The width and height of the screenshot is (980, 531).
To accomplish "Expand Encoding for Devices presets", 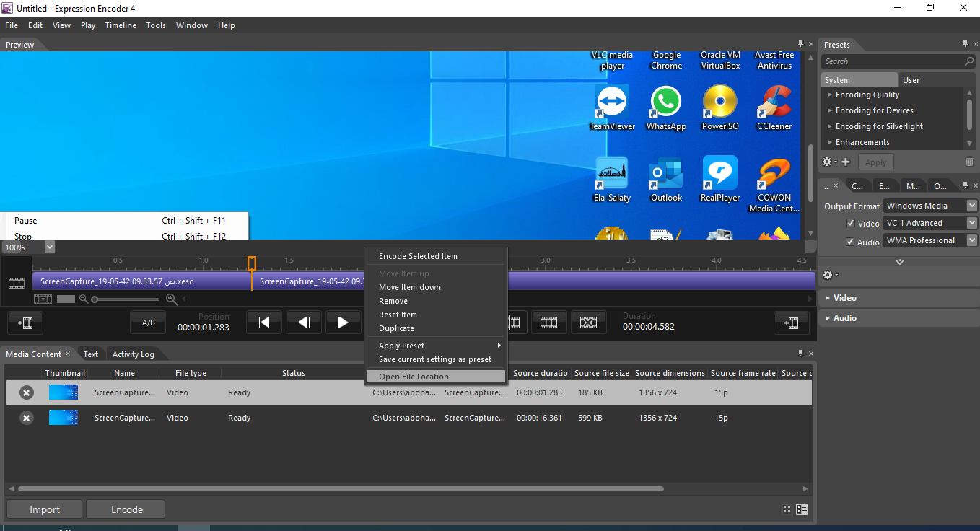I will (x=829, y=110).
